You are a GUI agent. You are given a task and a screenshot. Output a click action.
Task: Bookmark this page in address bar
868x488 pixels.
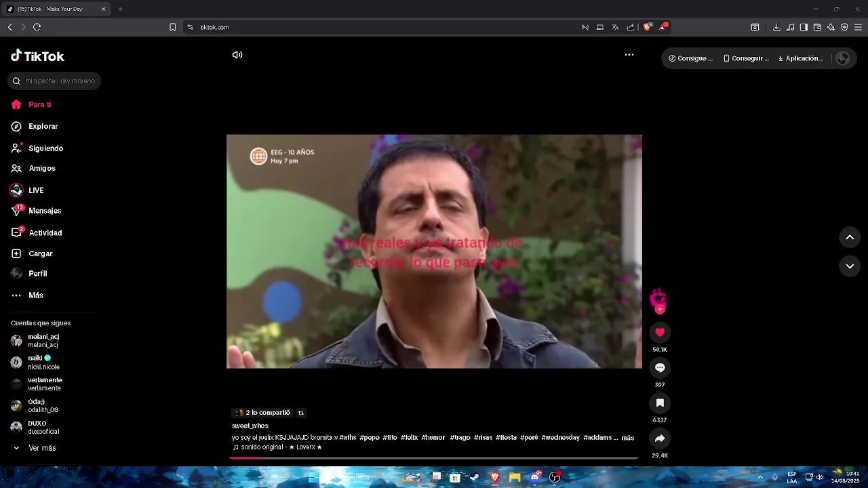(x=172, y=27)
